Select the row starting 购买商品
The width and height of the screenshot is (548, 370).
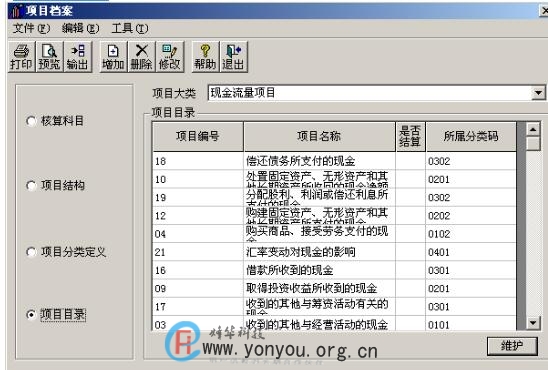tap(334, 234)
